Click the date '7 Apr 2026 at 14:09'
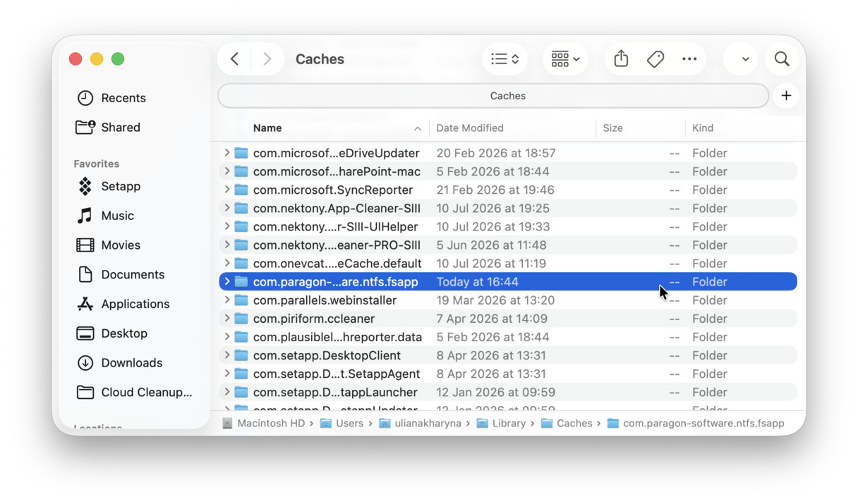The height and width of the screenshot is (504, 858). [x=492, y=319]
